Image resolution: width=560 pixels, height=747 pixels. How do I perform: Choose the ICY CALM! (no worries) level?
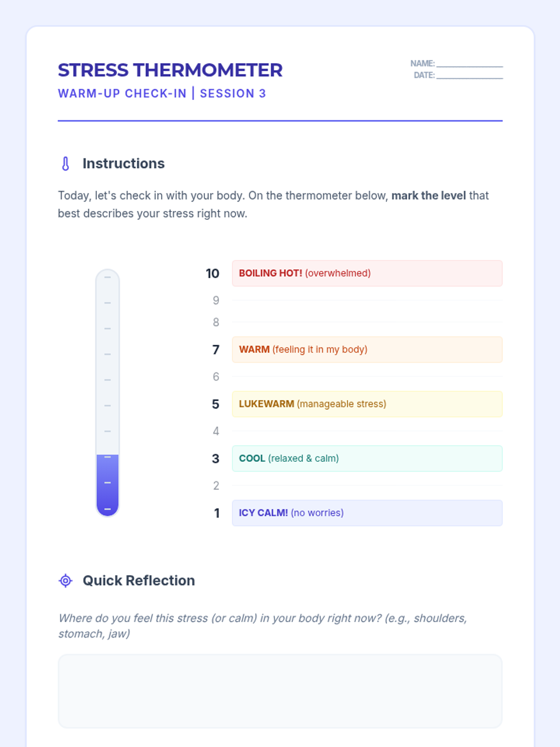coord(367,513)
